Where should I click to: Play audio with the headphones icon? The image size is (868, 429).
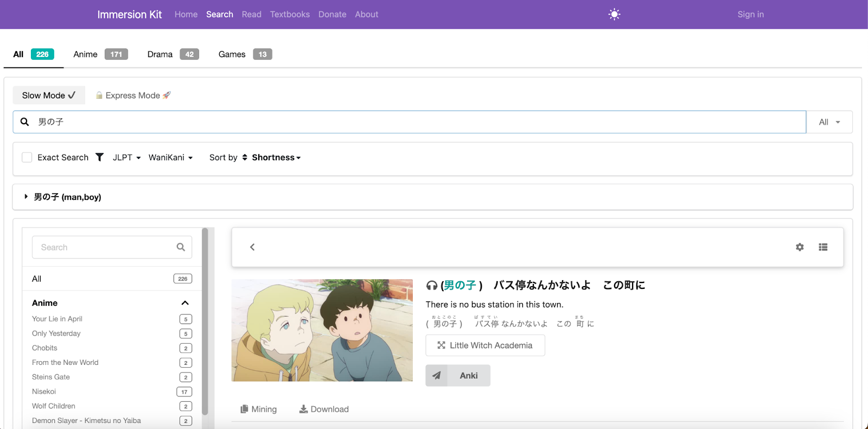(432, 286)
